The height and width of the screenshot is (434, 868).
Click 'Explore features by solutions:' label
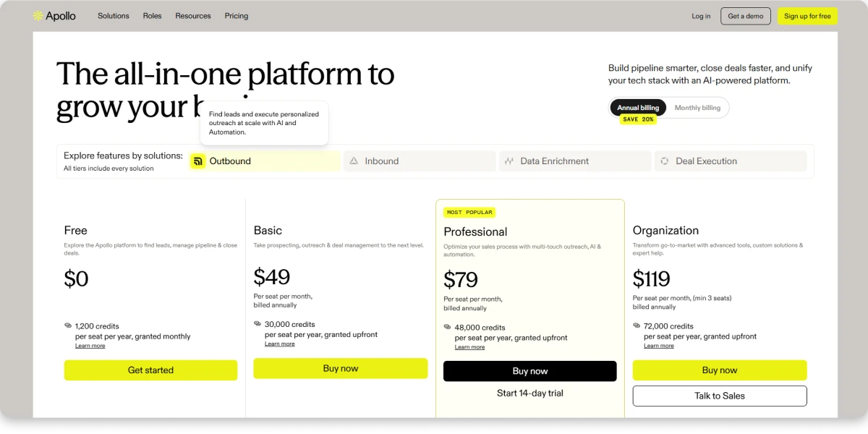tap(123, 156)
